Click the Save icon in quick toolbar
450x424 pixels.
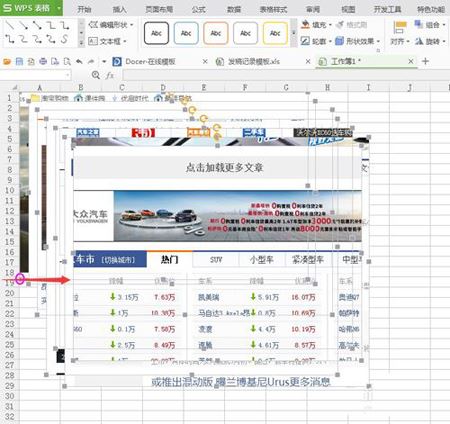(x=19, y=62)
